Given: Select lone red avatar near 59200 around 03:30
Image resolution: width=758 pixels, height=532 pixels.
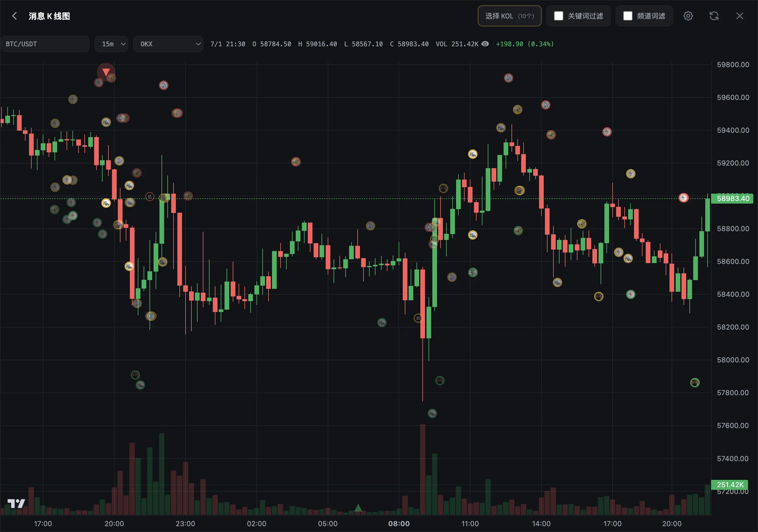Looking at the screenshot, I should [x=296, y=162].
